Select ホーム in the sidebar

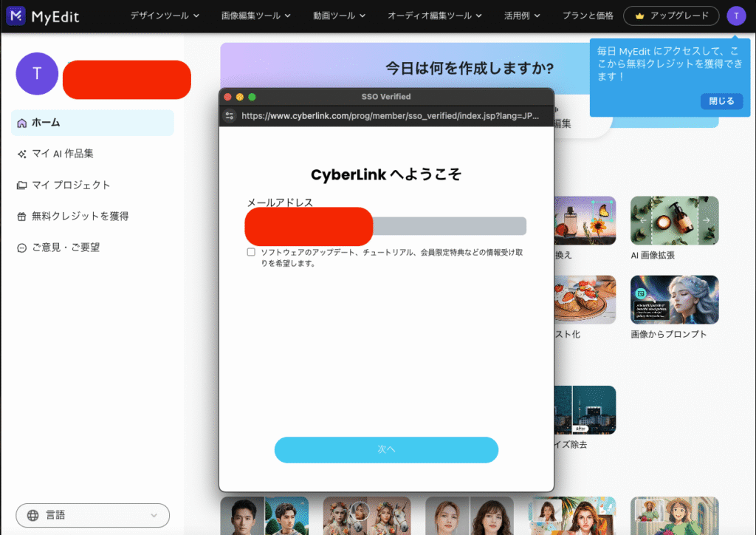click(x=92, y=123)
